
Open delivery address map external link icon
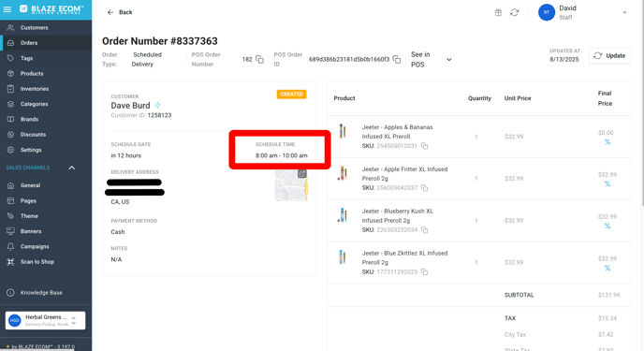(301, 174)
